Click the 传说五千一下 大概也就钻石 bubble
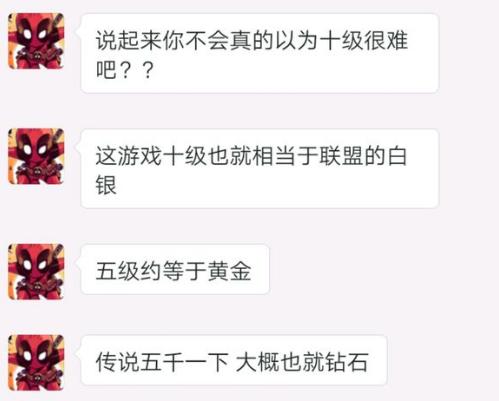This screenshot has width=499, height=401. [x=234, y=360]
